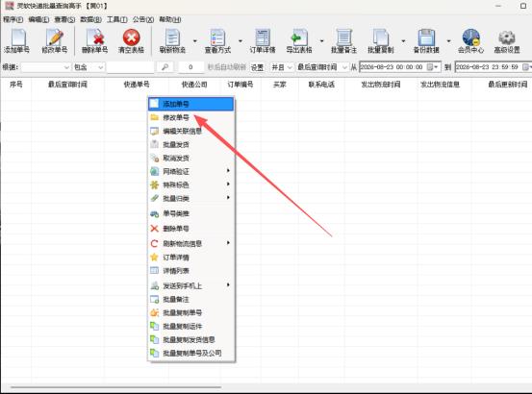Screen dimensions: 532x394
Task: Open 高级设置 gear icon
Action: click(x=507, y=41)
